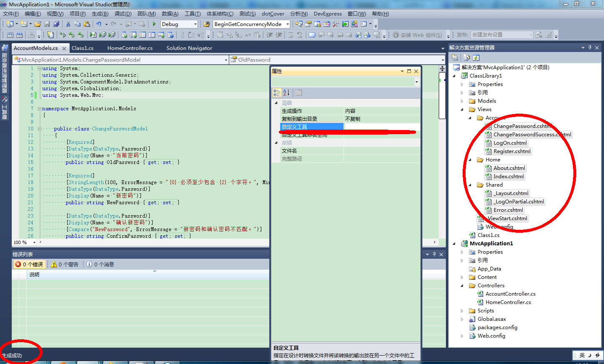This screenshot has width=604, height=364.
Task: Click the 自定义工具 value input field
Action: [382, 127]
